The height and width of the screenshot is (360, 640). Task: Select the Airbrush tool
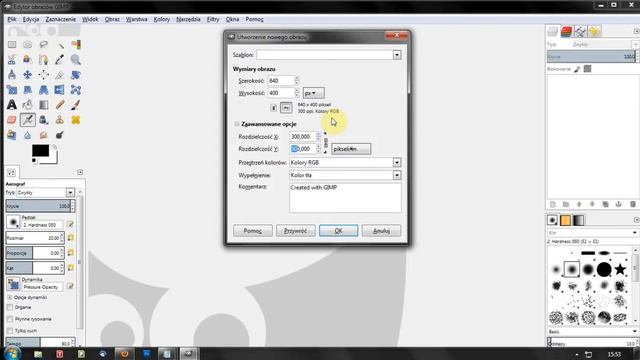27,120
